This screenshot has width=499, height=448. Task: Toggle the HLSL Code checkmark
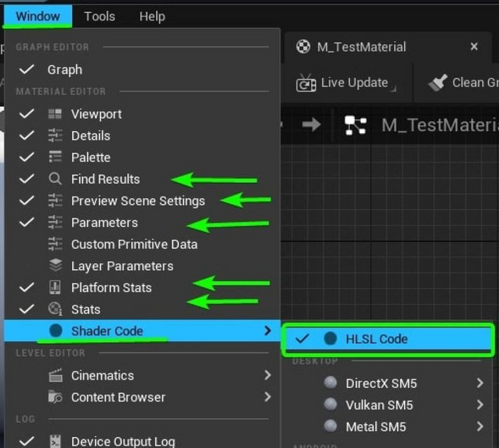click(x=302, y=338)
